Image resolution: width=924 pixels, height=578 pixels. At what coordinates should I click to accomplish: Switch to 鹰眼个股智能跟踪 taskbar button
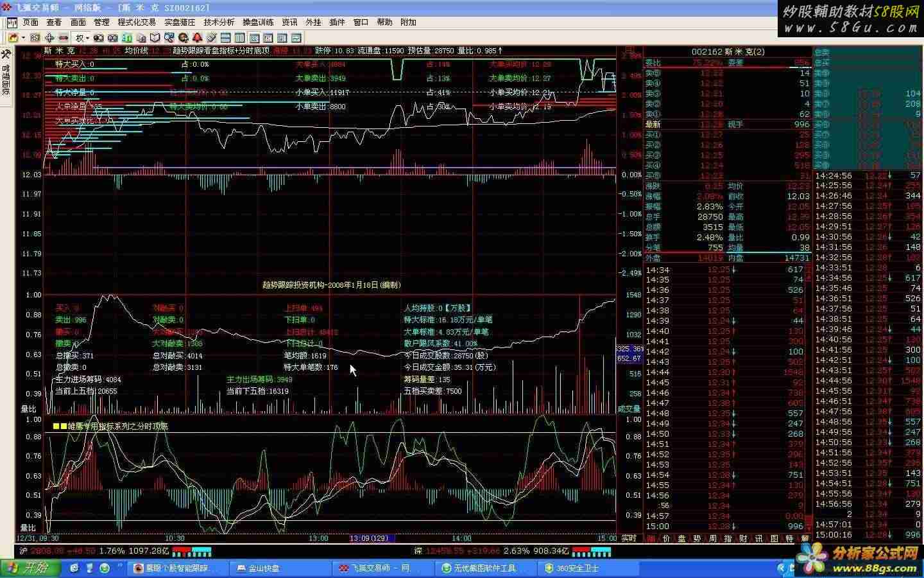pyautogui.click(x=176, y=568)
